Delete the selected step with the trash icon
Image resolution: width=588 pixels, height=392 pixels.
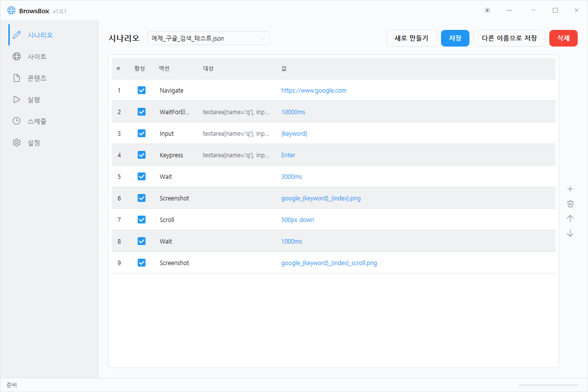tap(570, 204)
